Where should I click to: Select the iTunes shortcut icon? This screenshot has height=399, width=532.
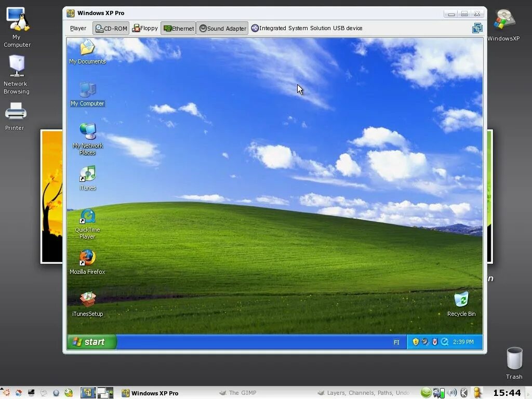tap(87, 178)
